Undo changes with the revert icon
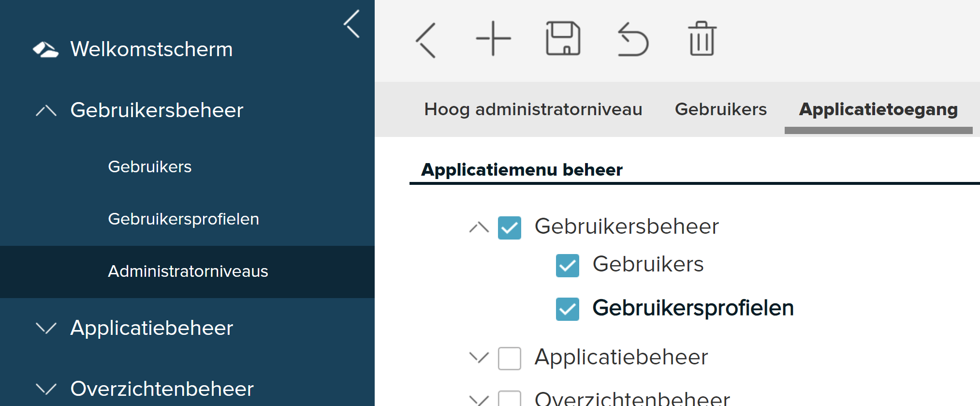 (x=633, y=39)
